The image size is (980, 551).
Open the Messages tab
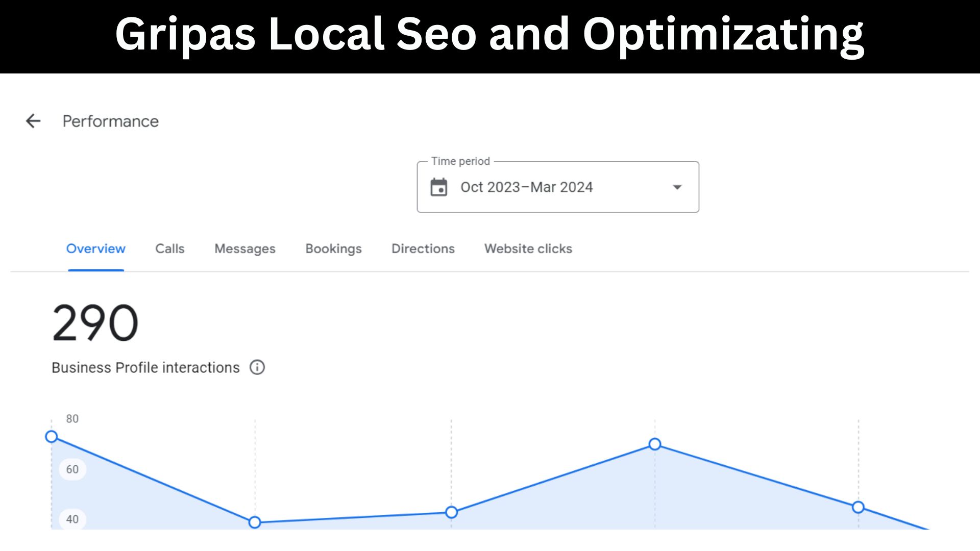pyautogui.click(x=245, y=249)
